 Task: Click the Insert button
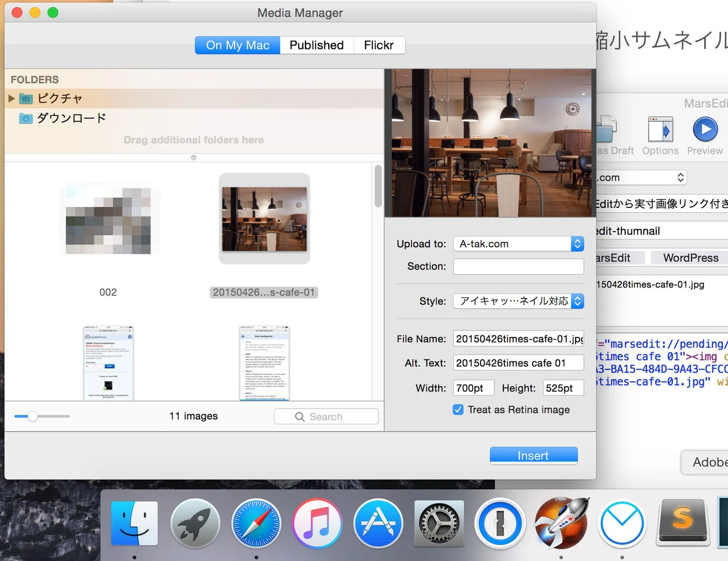534,455
